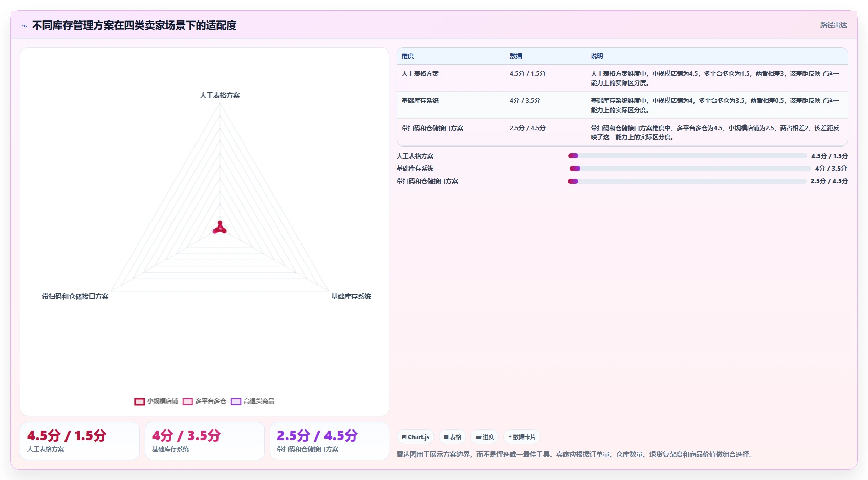868x480 pixels.
Task: Click the Chart.js chip
Action: tap(416, 437)
